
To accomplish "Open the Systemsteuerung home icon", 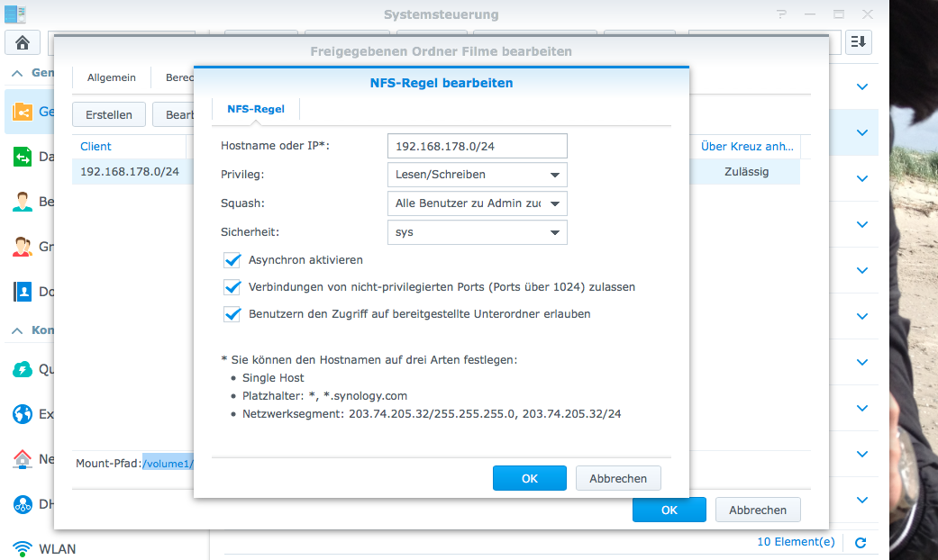I will pyautogui.click(x=23, y=42).
